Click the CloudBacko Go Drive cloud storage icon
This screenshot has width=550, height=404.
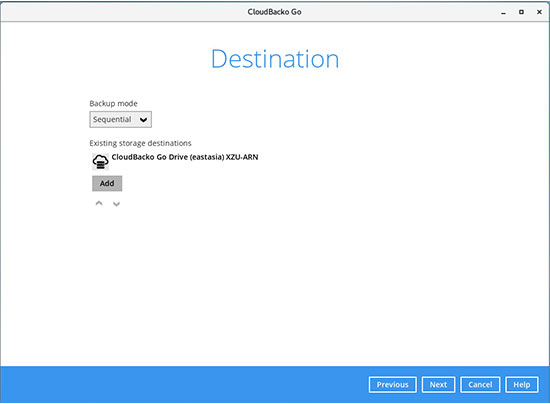coord(100,162)
